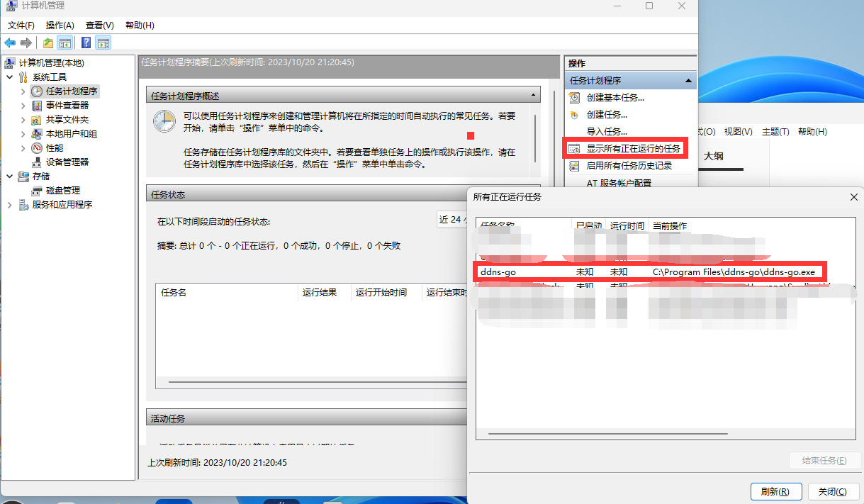Expand the 共享文件夹 tree node
The width and height of the screenshot is (864, 504).
[23, 120]
